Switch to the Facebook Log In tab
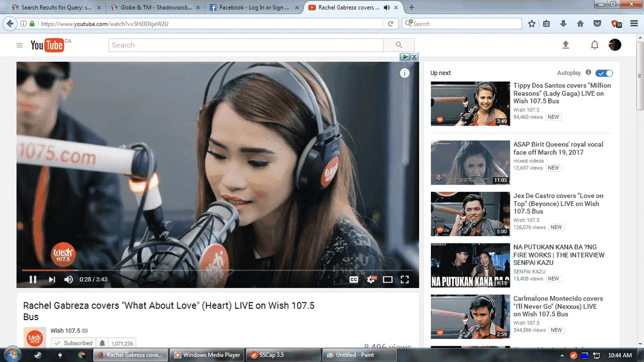Image resolution: width=644 pixels, height=362 pixels. (x=253, y=8)
